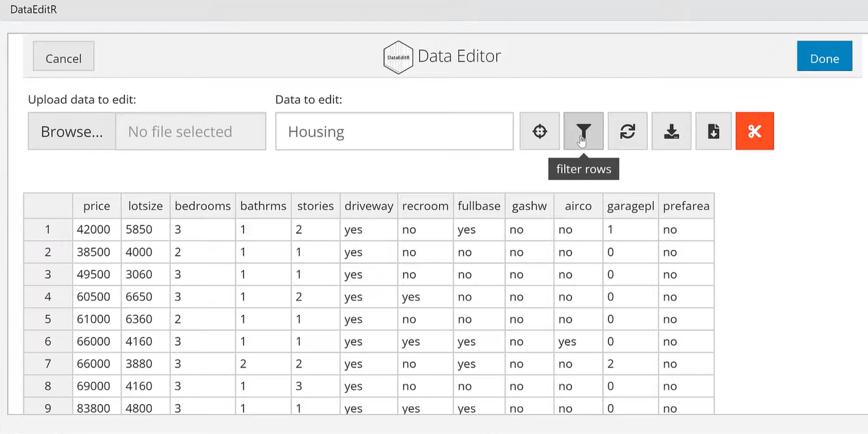Click garagepl cell with value 1
This screenshot has width=868, height=434.
[x=631, y=229]
